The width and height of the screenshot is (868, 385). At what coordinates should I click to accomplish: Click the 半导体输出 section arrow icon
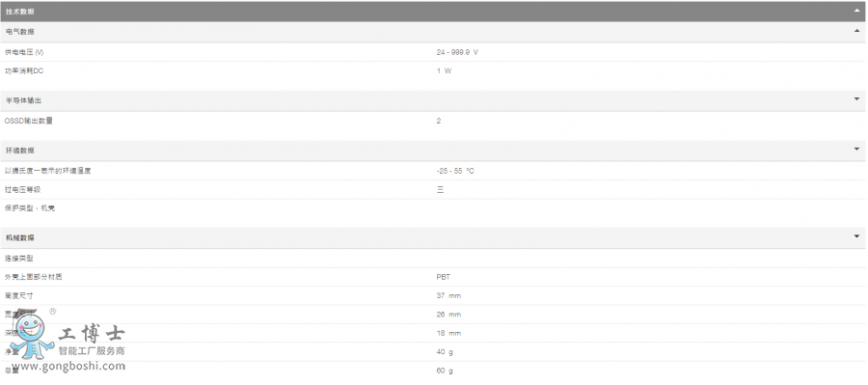coord(856,99)
